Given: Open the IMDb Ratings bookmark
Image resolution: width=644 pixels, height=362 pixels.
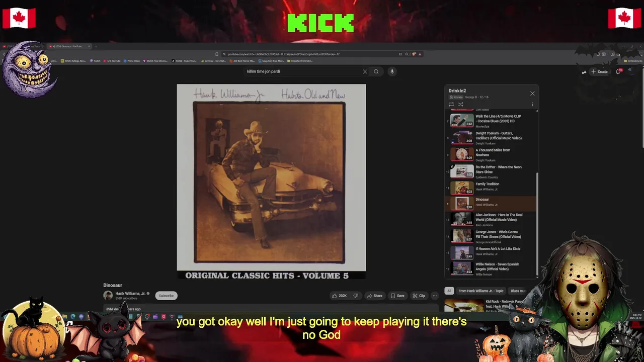Looking at the screenshot, I should (x=73, y=61).
